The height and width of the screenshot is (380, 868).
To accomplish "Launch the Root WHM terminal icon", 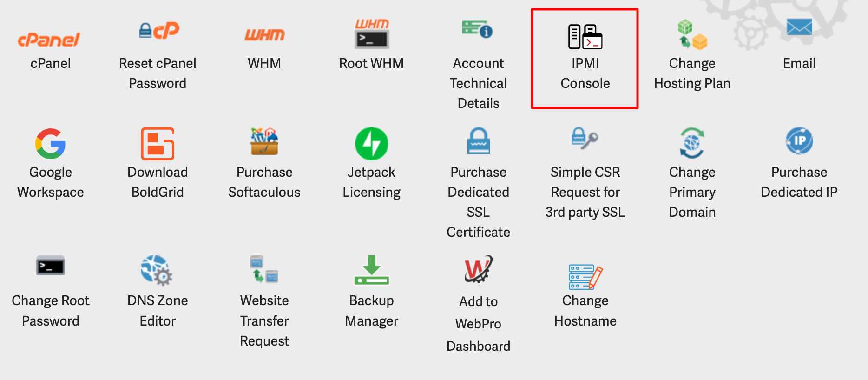I will [x=372, y=34].
